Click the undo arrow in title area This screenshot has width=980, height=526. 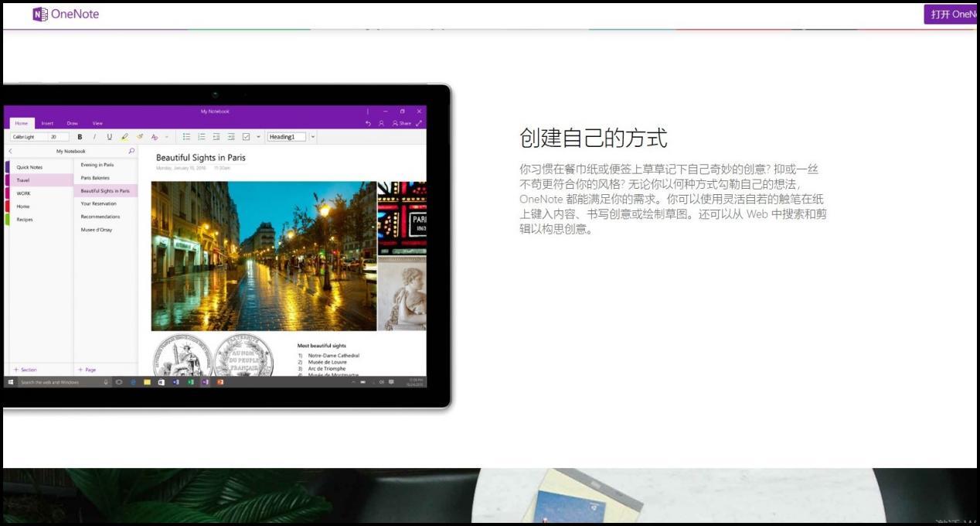368,123
